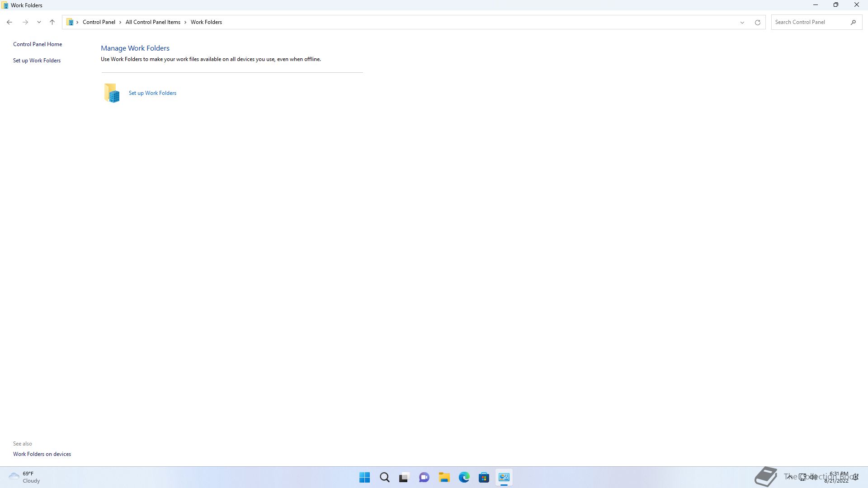The image size is (868, 488).
Task: Open Microsoft Edge from taskbar
Action: coord(464,478)
